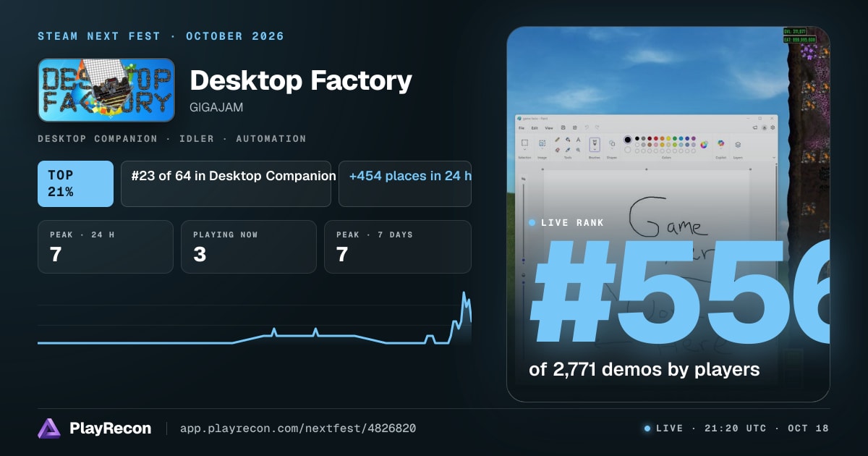The width and height of the screenshot is (868, 456).
Task: Click the '#23 of 64 in Desktop Companion' badge
Action: (x=226, y=184)
